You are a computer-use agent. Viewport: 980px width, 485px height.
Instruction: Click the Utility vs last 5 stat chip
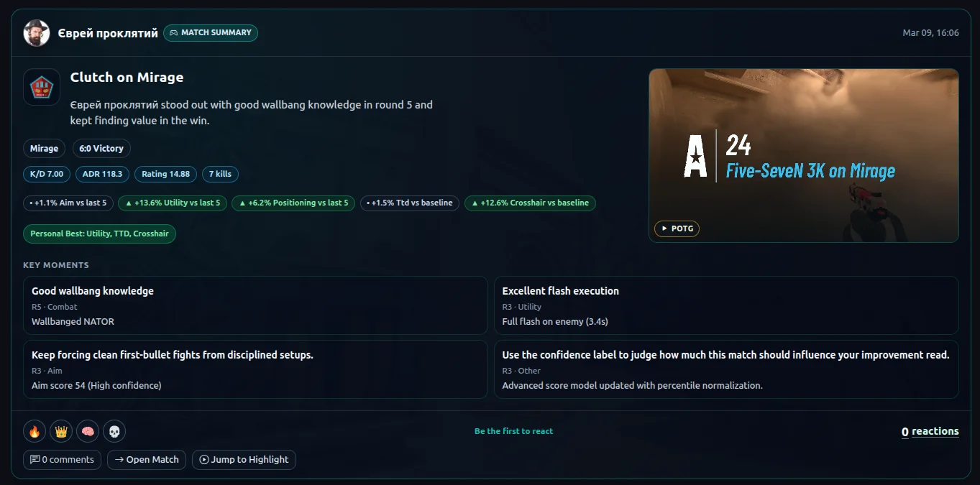(x=173, y=203)
